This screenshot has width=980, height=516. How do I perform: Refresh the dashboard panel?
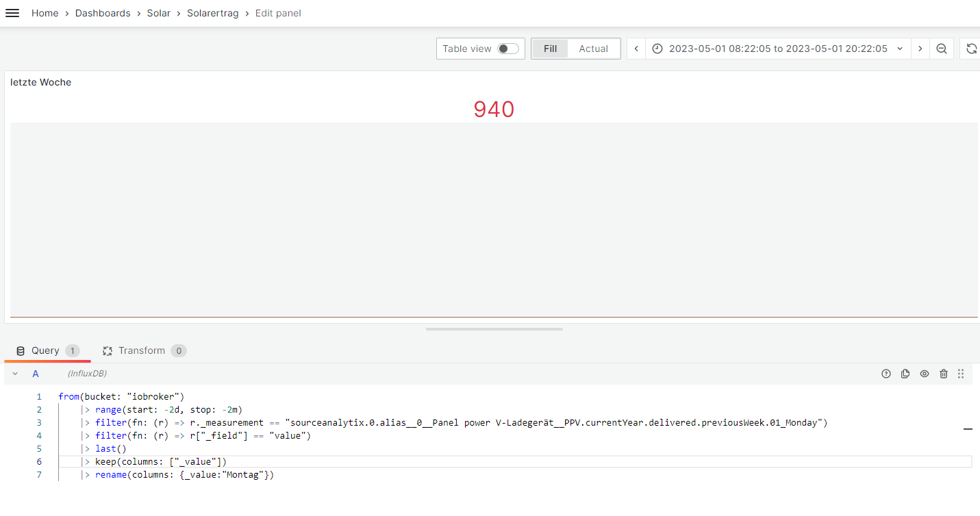point(971,49)
